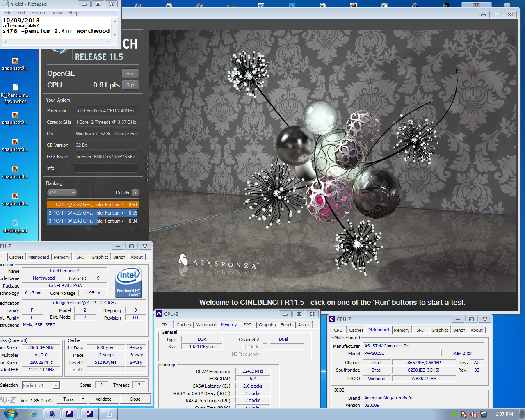Open Graphics tab in CPU-Z Mainboard window
The width and height of the screenshot is (525, 420).
click(440, 330)
